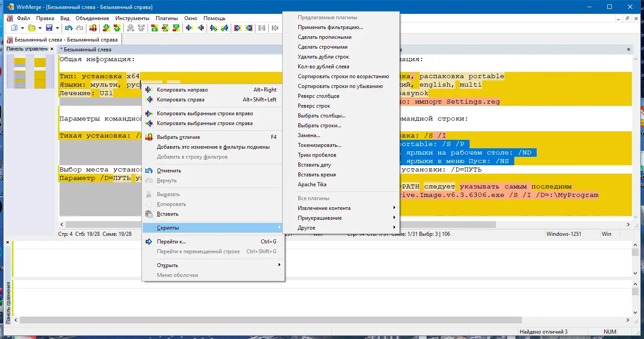The width and height of the screenshot is (644, 339).
Task: Go to the last difference toolbar icon
Action: (176, 28)
